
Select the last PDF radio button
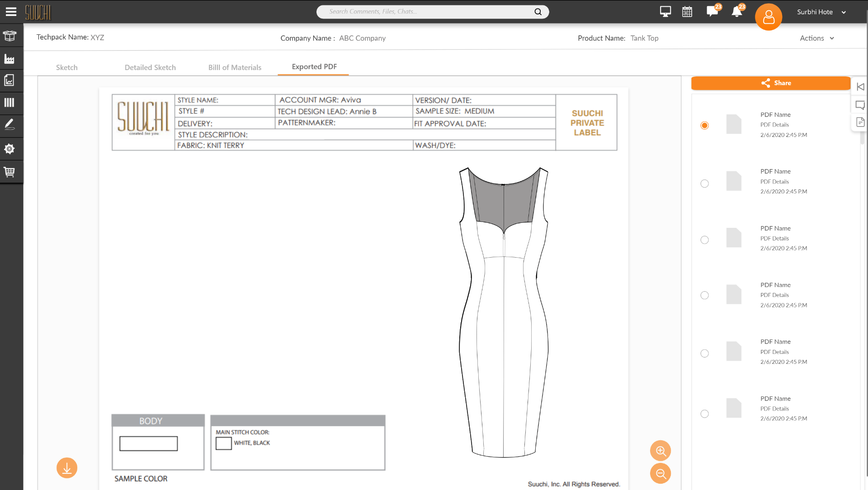704,414
